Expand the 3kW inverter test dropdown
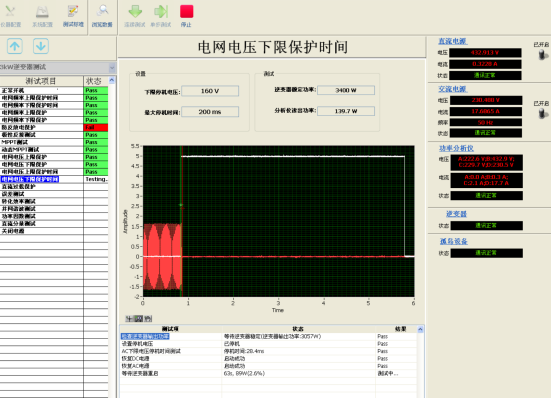The width and height of the screenshot is (553, 398). 112,67
